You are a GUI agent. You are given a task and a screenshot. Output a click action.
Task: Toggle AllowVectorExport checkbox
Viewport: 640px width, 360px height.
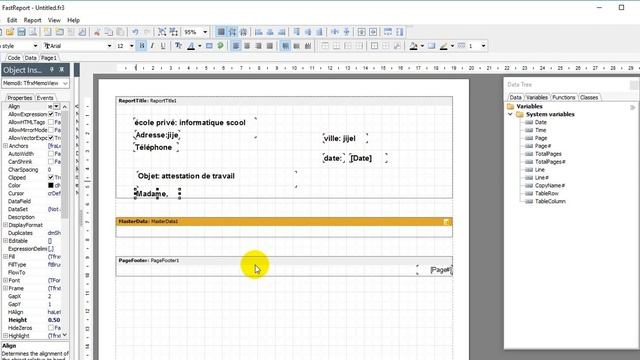[x=51, y=138]
